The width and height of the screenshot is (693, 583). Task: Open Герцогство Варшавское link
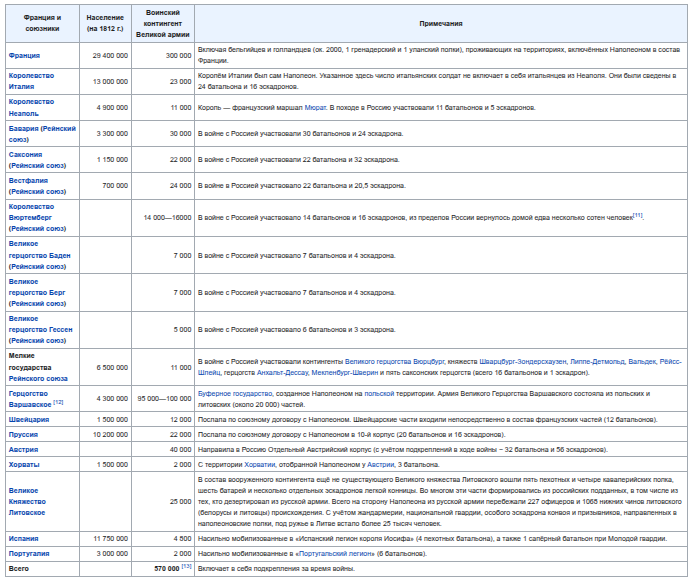pyautogui.click(x=30, y=399)
